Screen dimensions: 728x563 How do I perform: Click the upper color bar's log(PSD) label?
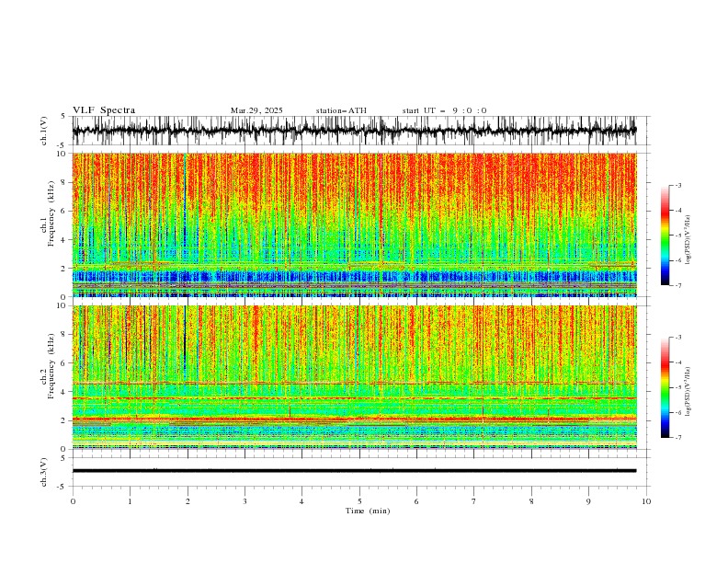[x=688, y=240]
